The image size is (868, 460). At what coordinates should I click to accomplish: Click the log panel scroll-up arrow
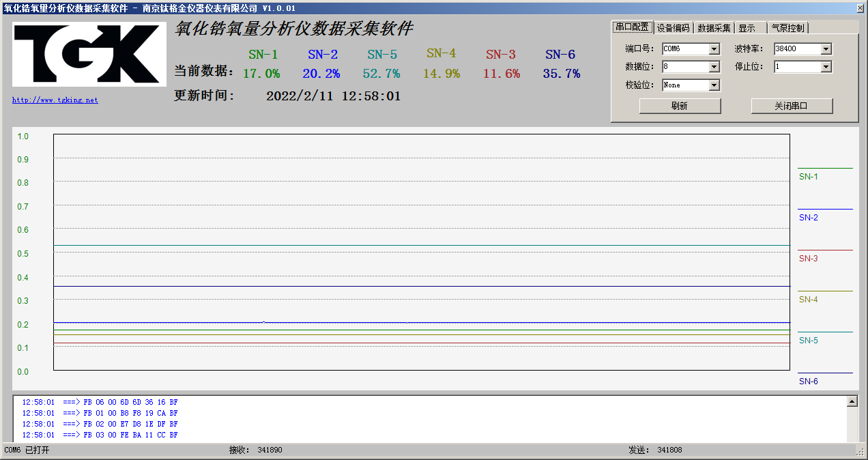tap(852, 402)
